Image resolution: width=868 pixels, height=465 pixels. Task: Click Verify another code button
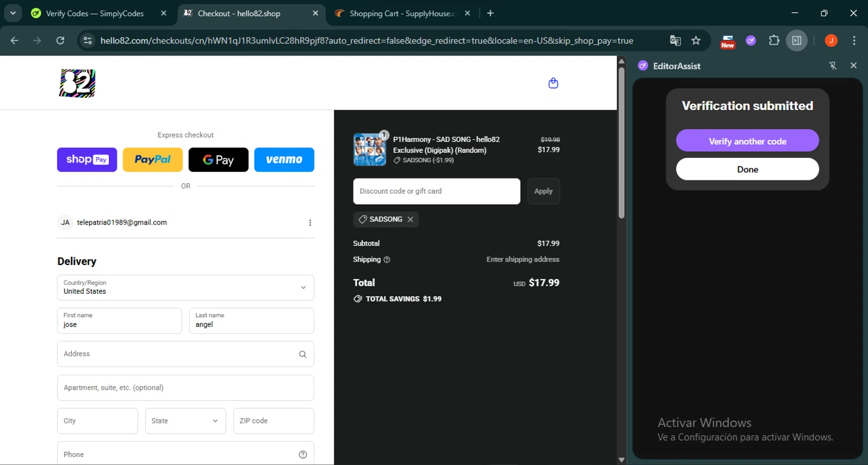click(x=748, y=141)
